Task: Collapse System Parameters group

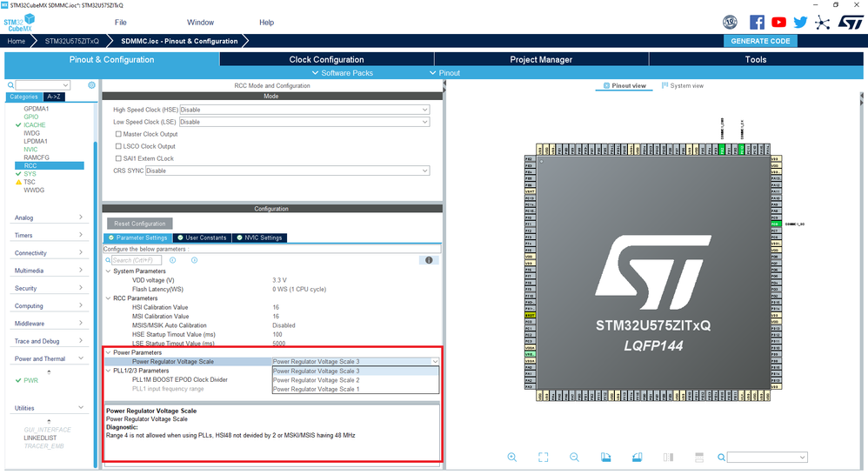Action: pos(109,271)
